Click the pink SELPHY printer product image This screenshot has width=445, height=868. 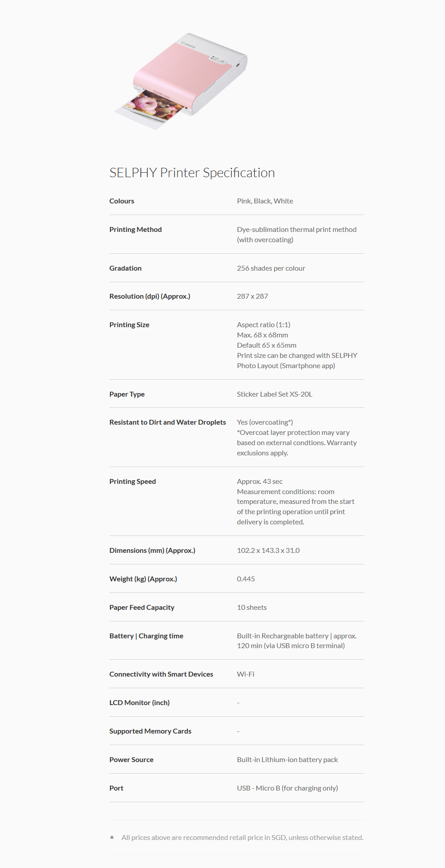tap(181, 81)
